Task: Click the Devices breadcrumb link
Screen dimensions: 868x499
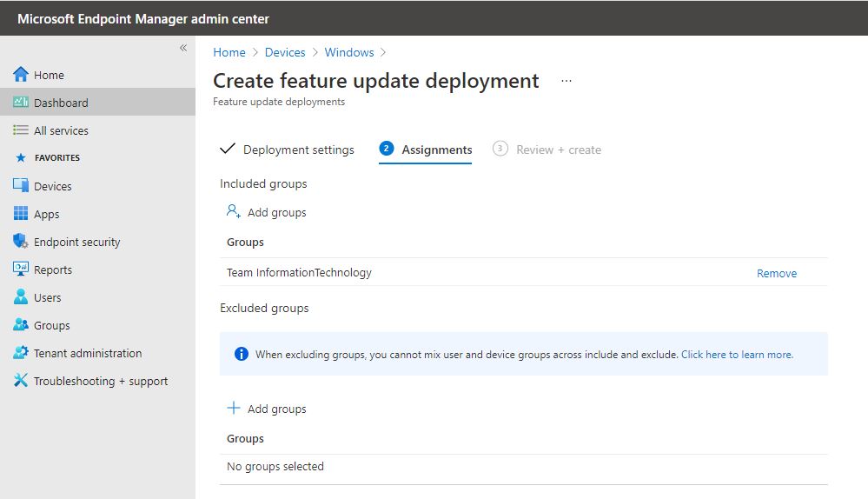Action: [285, 52]
